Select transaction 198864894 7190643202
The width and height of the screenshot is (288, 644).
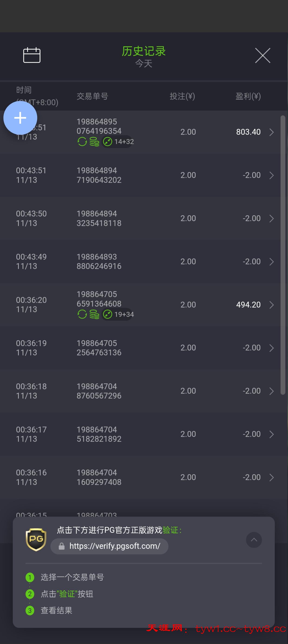99,175
